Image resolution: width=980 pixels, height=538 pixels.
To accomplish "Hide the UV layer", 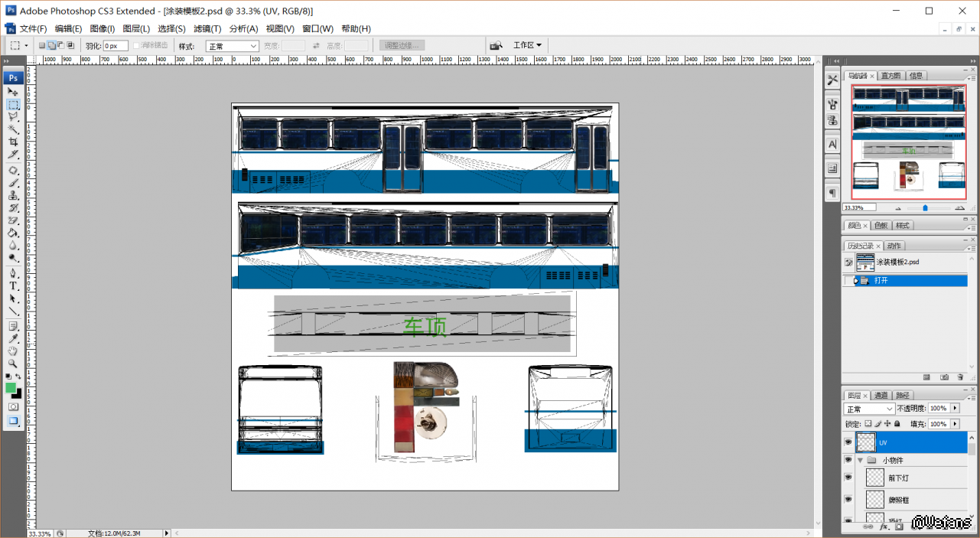I will click(848, 442).
